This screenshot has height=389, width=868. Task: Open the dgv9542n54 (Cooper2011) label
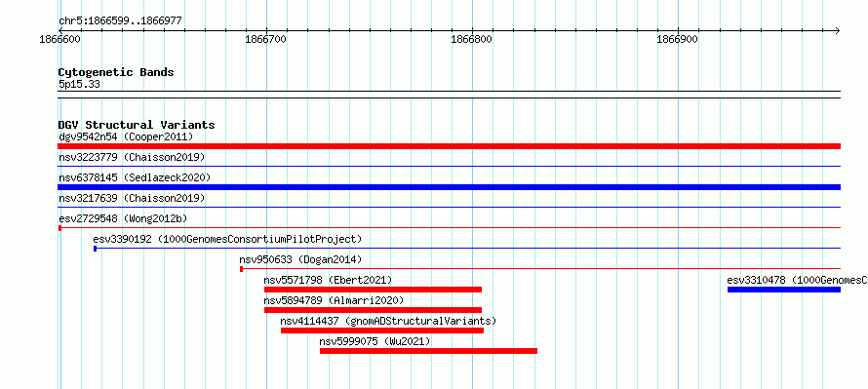(126, 136)
